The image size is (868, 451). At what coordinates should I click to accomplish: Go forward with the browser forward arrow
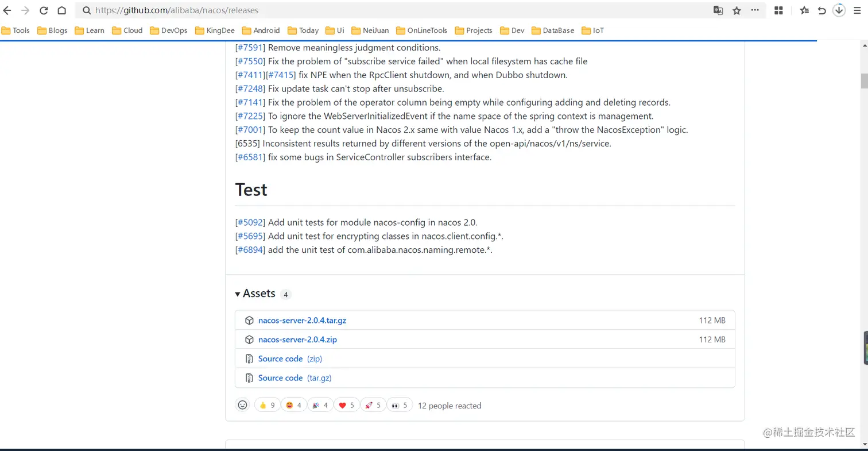[25, 10]
